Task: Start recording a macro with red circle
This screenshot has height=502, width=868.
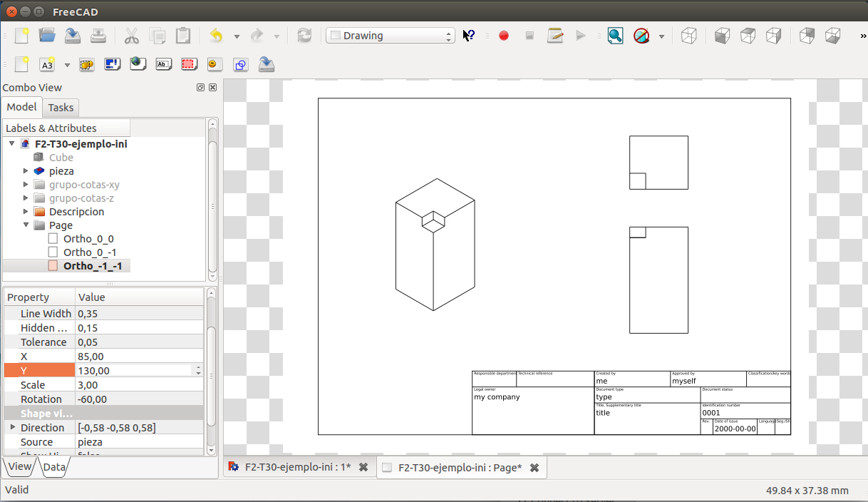Action: click(x=504, y=36)
